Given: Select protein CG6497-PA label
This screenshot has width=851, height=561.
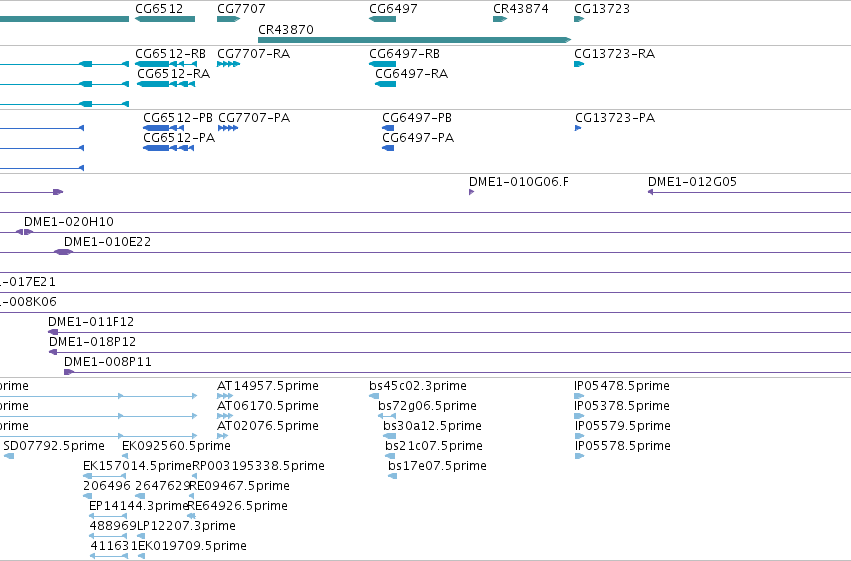Looking at the screenshot, I should pyautogui.click(x=418, y=138).
